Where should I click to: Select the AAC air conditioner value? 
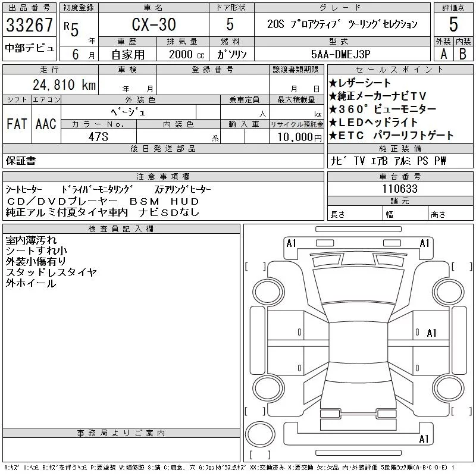[x=46, y=124]
